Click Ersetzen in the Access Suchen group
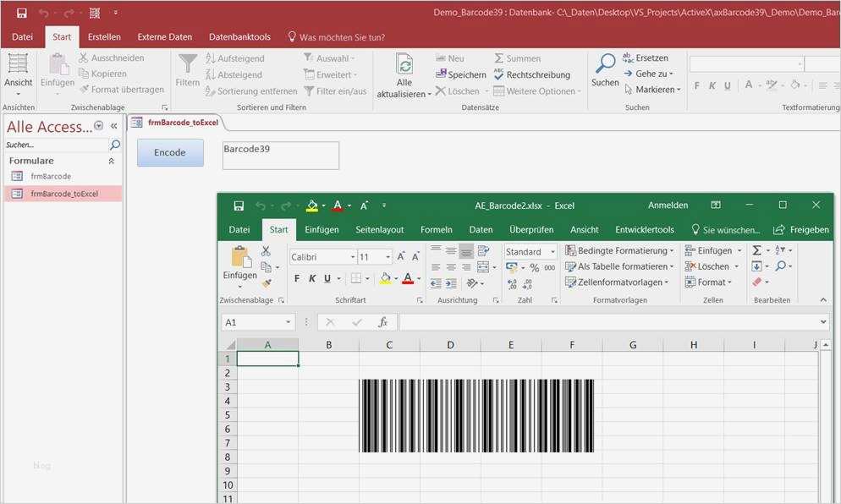This screenshot has height=504, width=841. coord(646,58)
